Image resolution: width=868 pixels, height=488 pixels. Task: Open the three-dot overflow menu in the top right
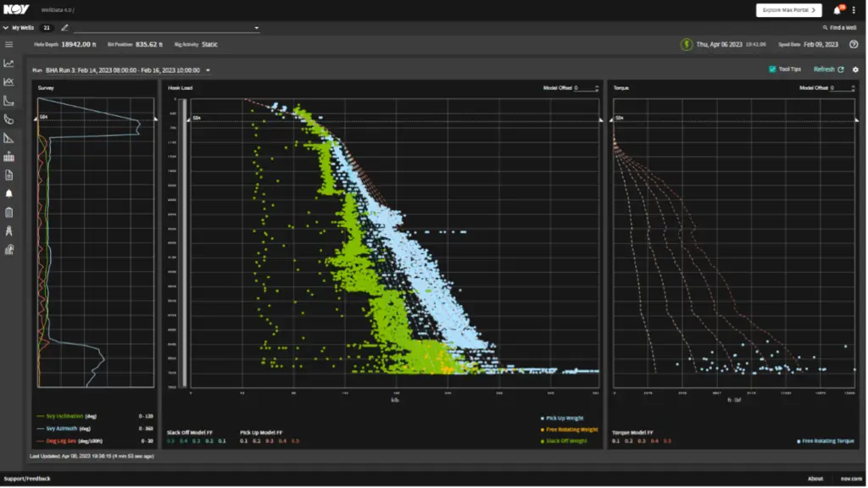(x=854, y=10)
